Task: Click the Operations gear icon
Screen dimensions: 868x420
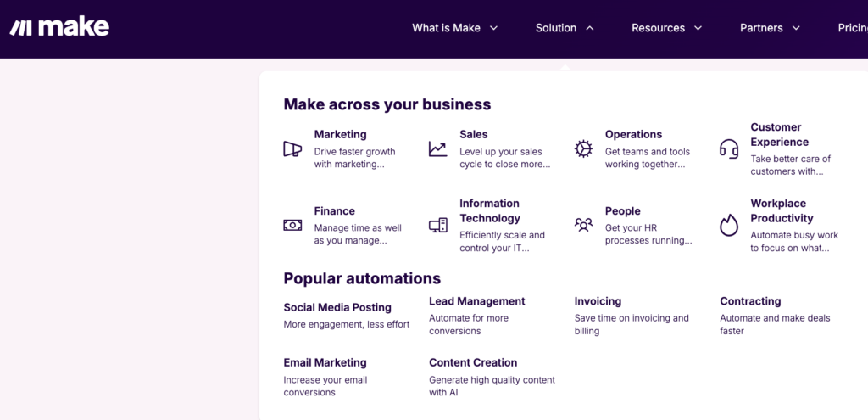Action: (x=583, y=149)
